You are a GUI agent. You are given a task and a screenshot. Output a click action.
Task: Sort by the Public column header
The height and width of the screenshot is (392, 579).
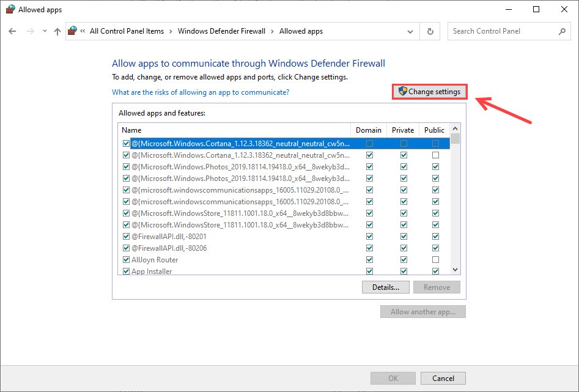click(x=434, y=130)
